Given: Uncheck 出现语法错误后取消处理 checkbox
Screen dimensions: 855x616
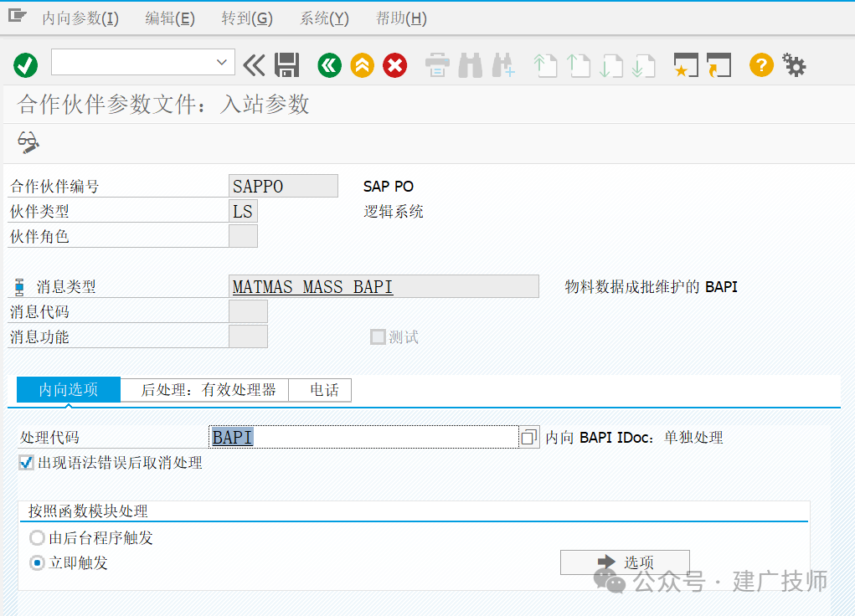Looking at the screenshot, I should 26,463.
